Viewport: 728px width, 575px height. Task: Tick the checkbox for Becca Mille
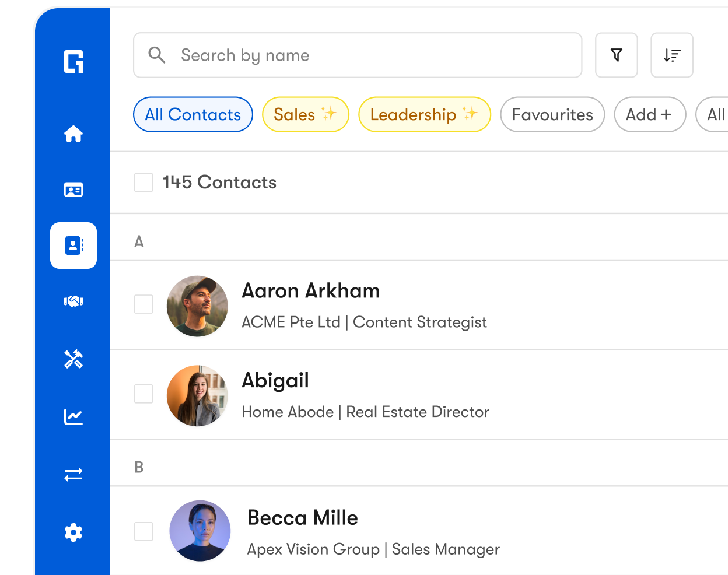(x=143, y=531)
